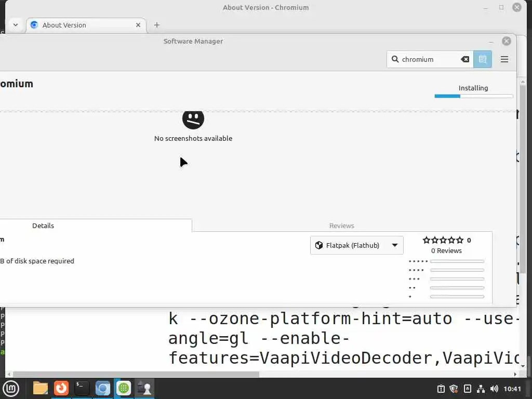This screenshot has width=532, height=399.
Task: Click the 10:41 clock
Action: (512, 389)
